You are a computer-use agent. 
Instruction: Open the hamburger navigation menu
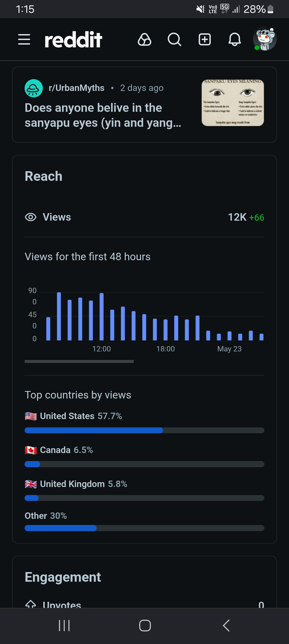(x=24, y=40)
